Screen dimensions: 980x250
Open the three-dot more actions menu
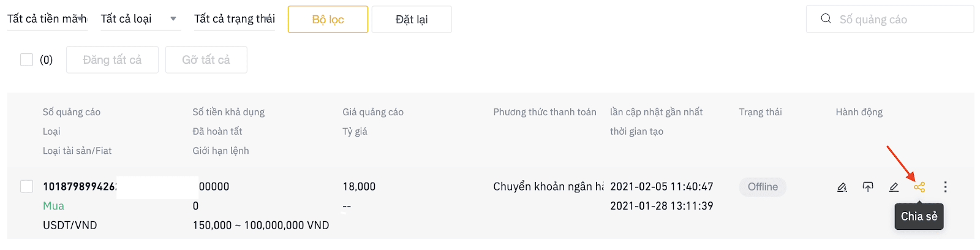point(945,187)
